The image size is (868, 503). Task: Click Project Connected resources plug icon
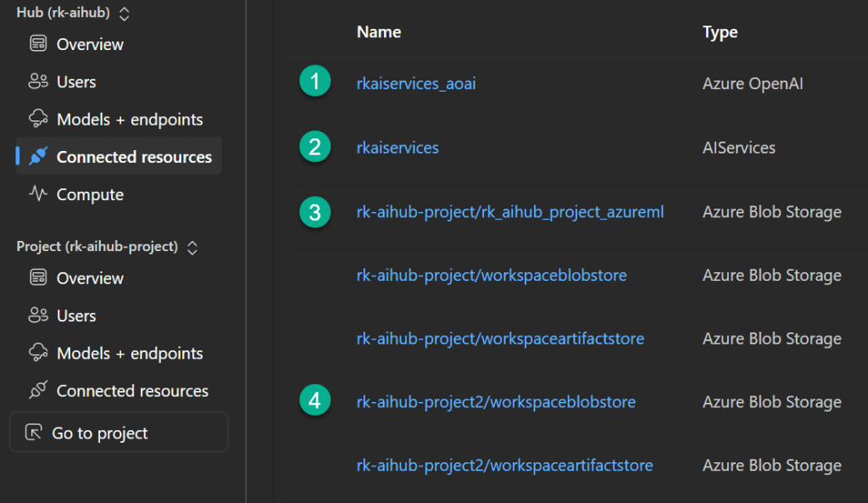coord(37,391)
